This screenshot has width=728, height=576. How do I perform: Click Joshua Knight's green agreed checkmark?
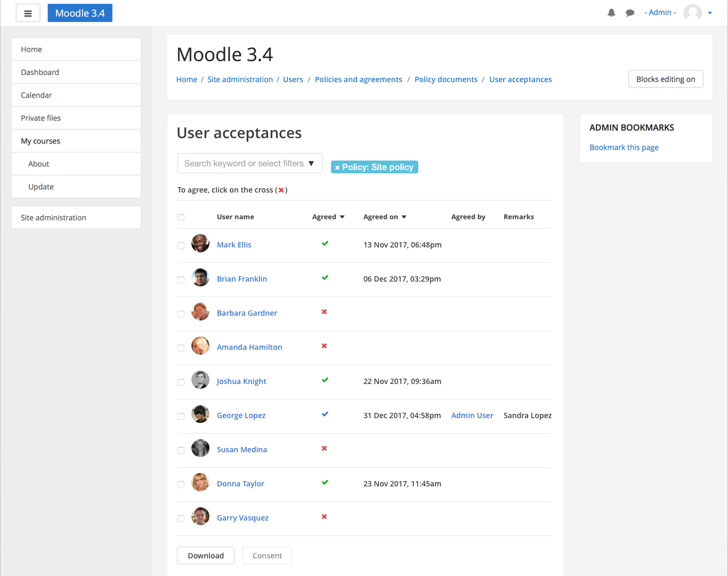pos(325,380)
